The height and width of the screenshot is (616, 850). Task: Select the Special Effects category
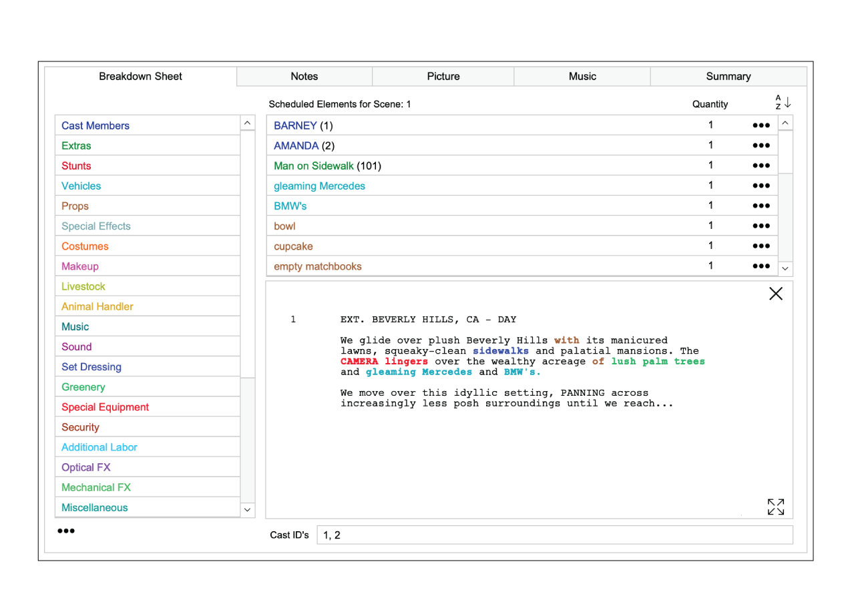click(x=95, y=226)
